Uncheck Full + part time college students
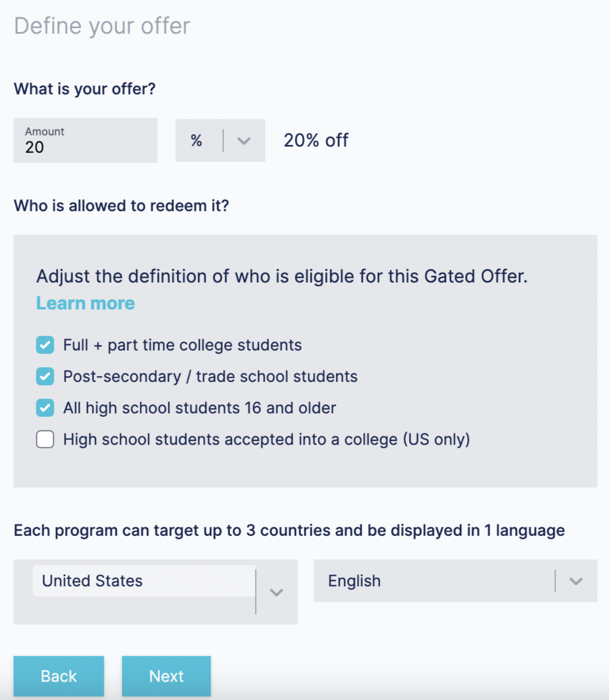The width and height of the screenshot is (609, 700). (x=45, y=345)
